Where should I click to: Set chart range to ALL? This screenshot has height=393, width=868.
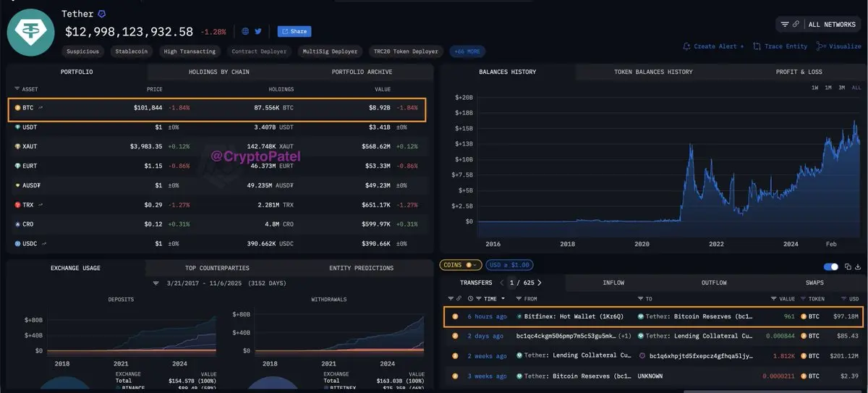pos(856,88)
